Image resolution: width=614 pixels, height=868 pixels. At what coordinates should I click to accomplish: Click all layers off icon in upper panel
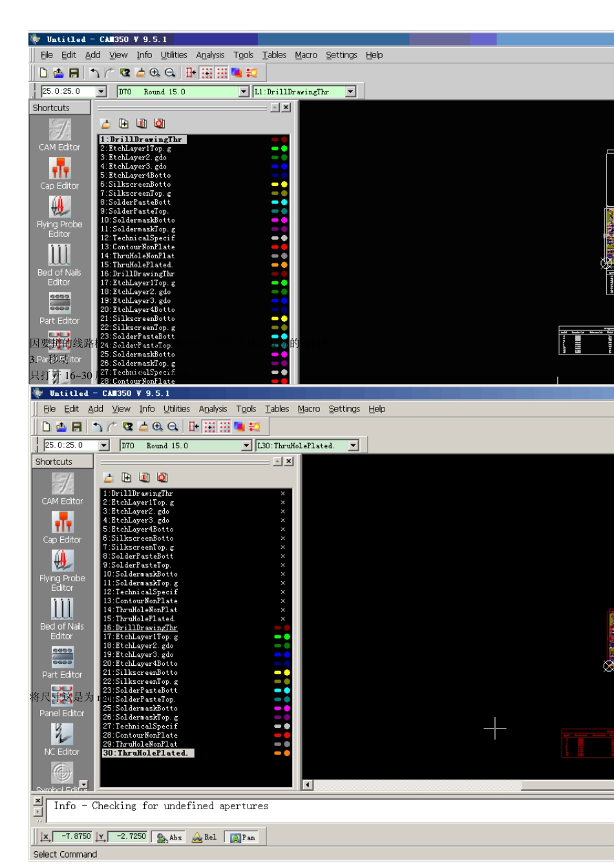(x=160, y=123)
